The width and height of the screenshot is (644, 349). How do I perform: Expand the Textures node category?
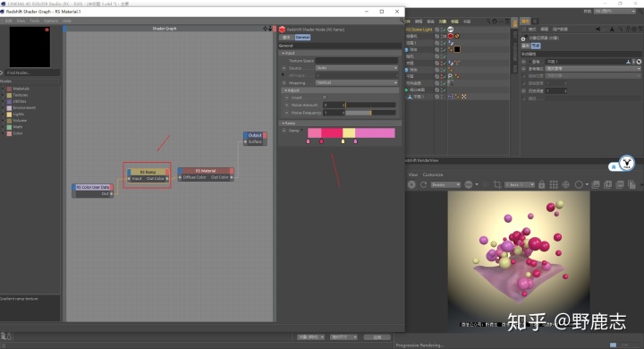(4, 95)
